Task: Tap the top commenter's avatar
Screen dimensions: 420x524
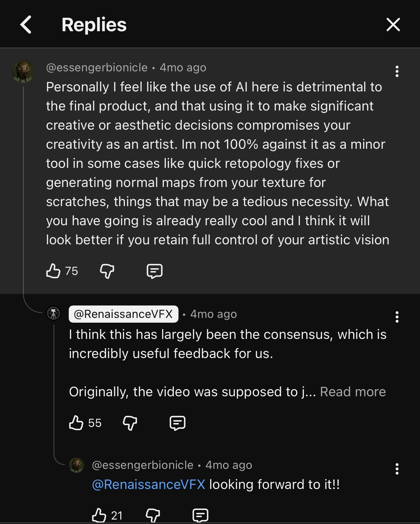Action: click(x=23, y=71)
